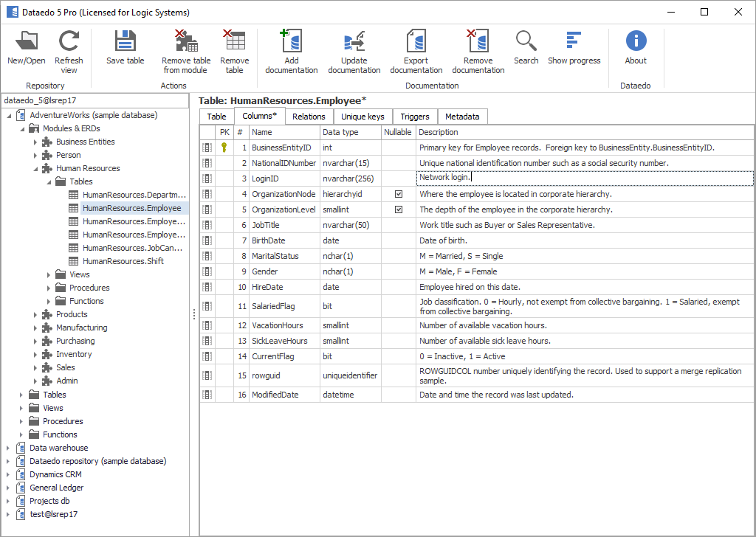Open Search with magnifier icon
Viewport: 756px width, 537px height.
[526, 41]
